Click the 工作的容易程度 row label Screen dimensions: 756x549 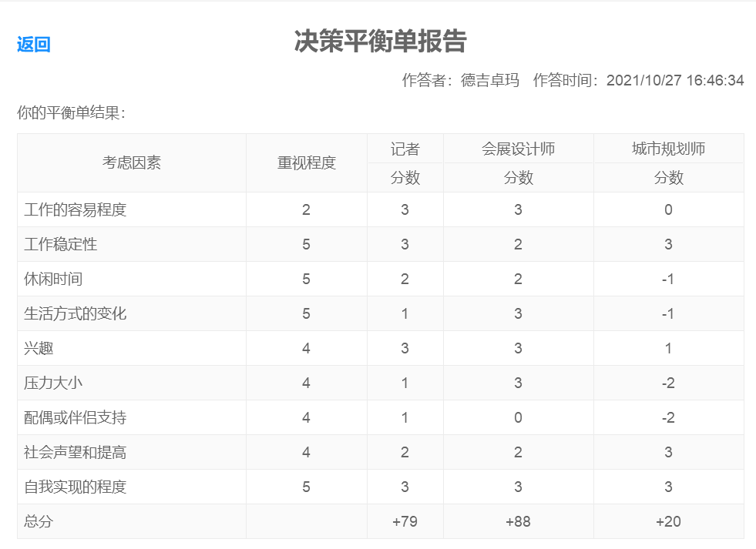[76, 210]
